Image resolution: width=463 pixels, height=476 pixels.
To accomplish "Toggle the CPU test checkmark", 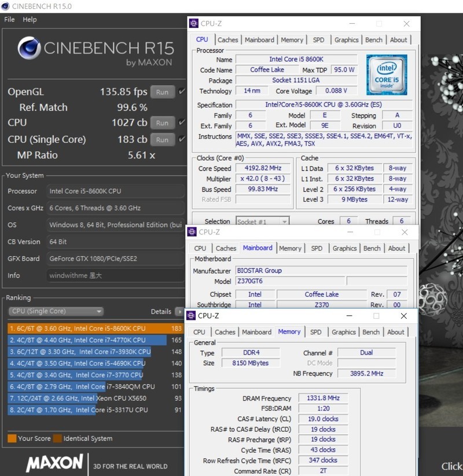I will click(x=182, y=122).
